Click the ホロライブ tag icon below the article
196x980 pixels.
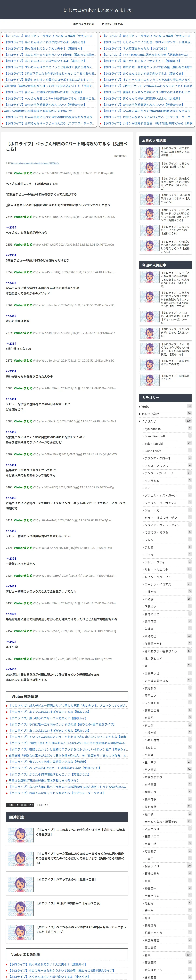pyautogui.click(x=13, y=805)
